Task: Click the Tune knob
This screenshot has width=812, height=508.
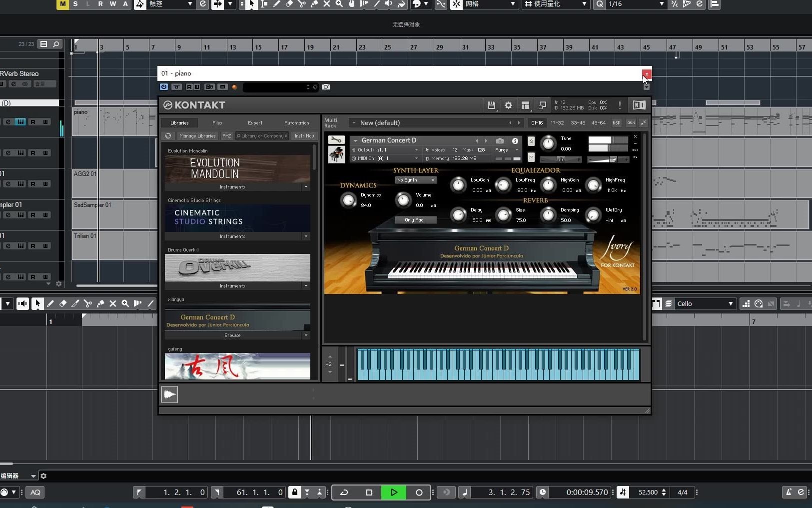Action: point(548,144)
